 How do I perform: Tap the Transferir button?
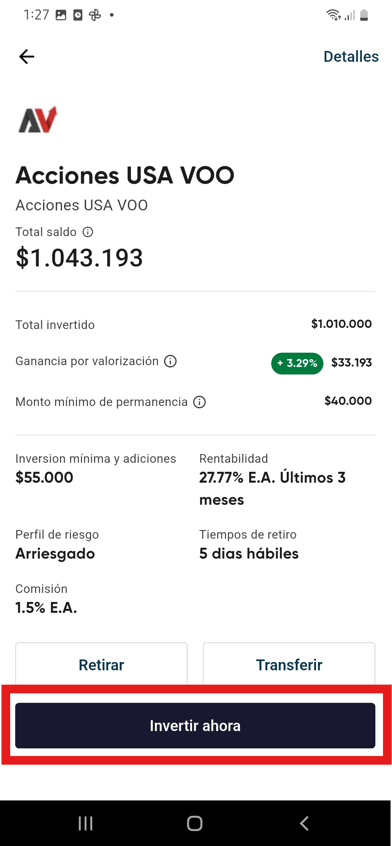289,664
